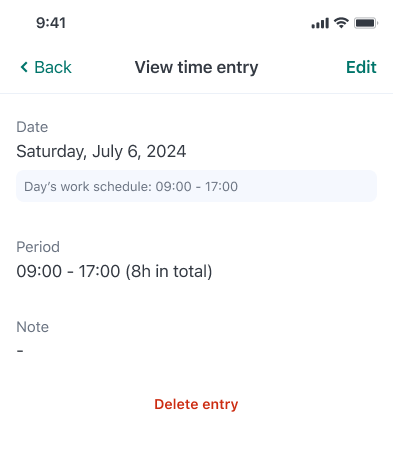Image resolution: width=393 pixels, height=450 pixels.
Task: Tap the battery indicator icon
Action: click(366, 23)
